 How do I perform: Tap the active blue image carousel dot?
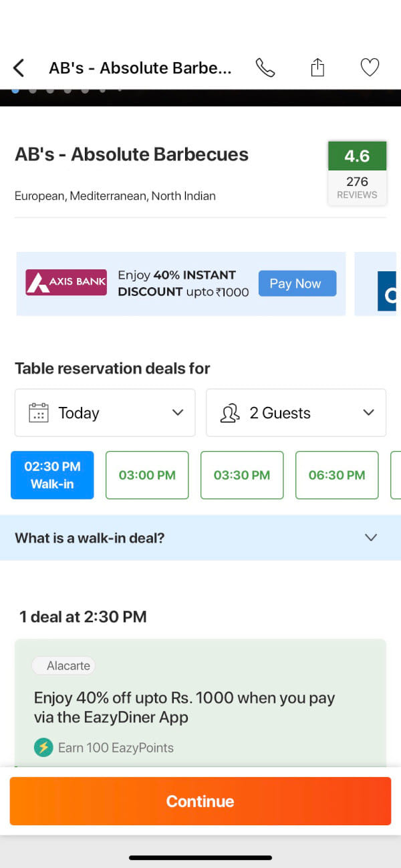pos(15,90)
